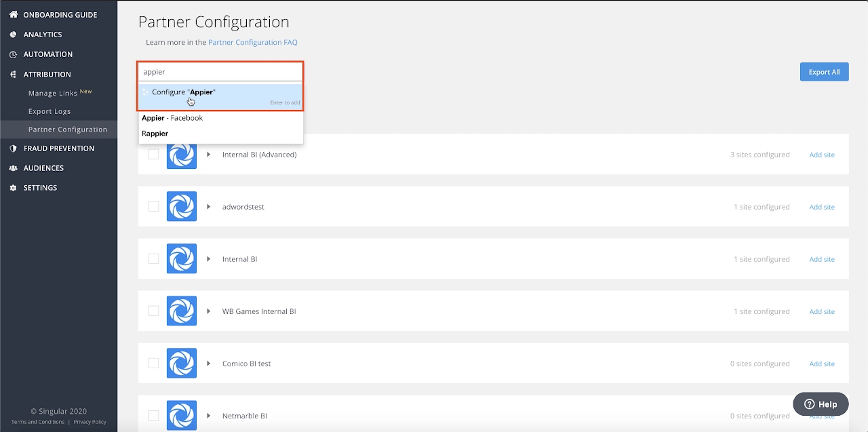Screen dimensions: 868x432
Task: Click the Analytics pie chart icon
Action: pos(13,35)
